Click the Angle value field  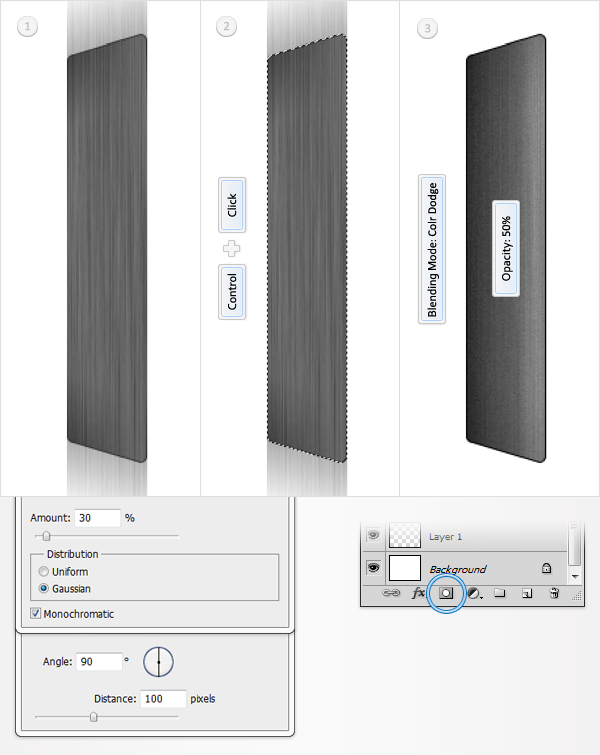(x=99, y=662)
